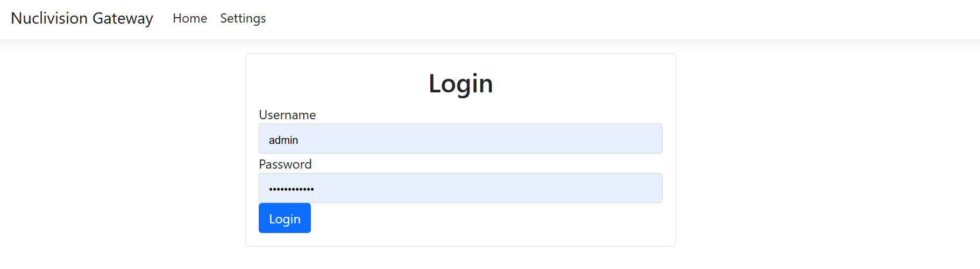
Task: Go to the Settings page
Action: 243,18
